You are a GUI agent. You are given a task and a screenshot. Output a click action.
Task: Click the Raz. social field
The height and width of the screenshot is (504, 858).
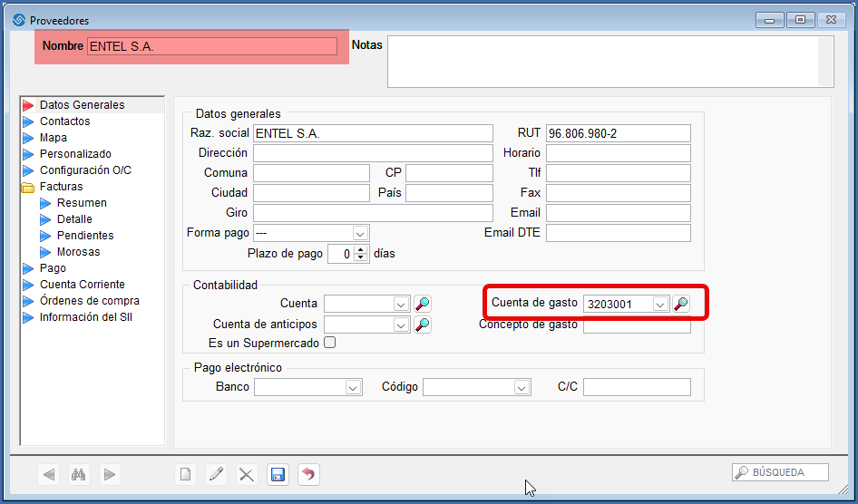373,133
